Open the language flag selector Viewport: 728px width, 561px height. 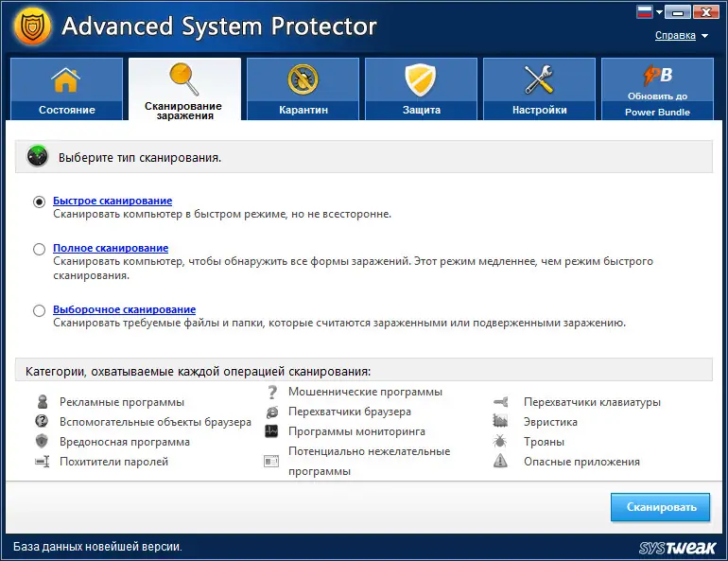[x=647, y=13]
